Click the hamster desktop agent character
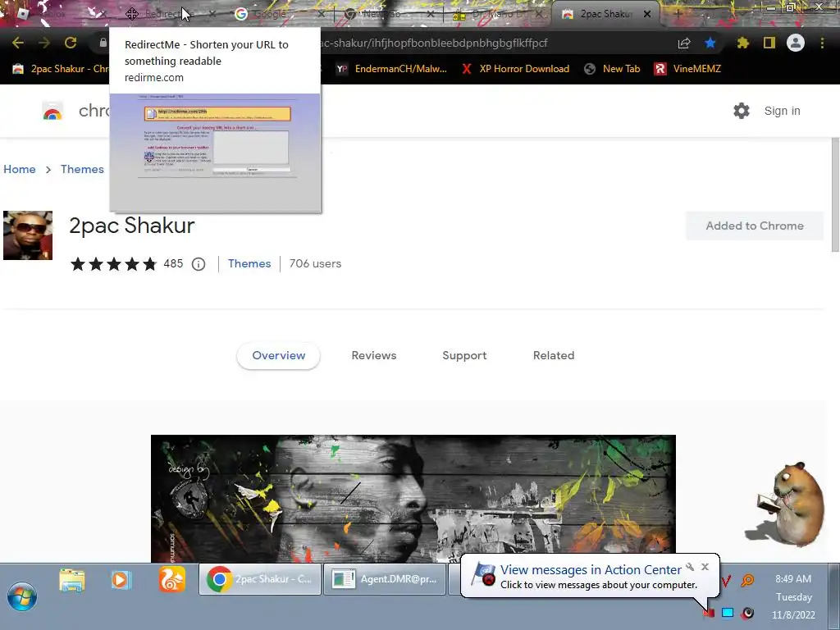This screenshot has width=840, height=630. (785, 505)
